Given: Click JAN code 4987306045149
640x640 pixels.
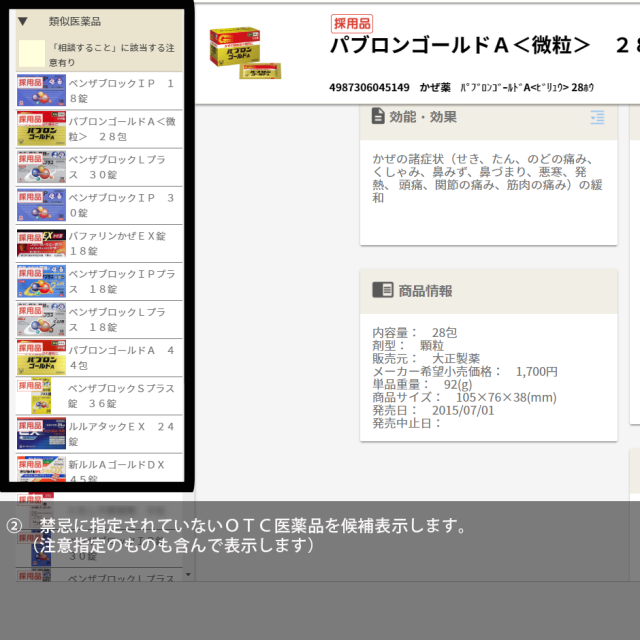Looking at the screenshot, I should (x=369, y=87).
